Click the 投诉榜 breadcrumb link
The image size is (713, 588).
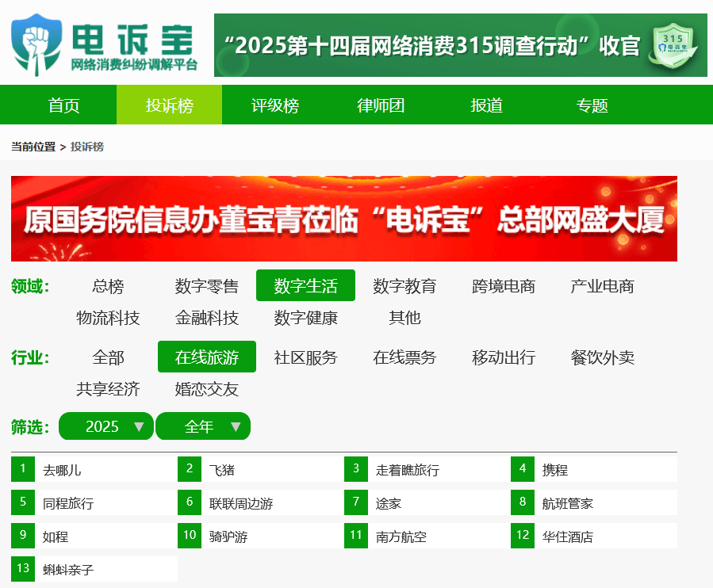pos(87,147)
